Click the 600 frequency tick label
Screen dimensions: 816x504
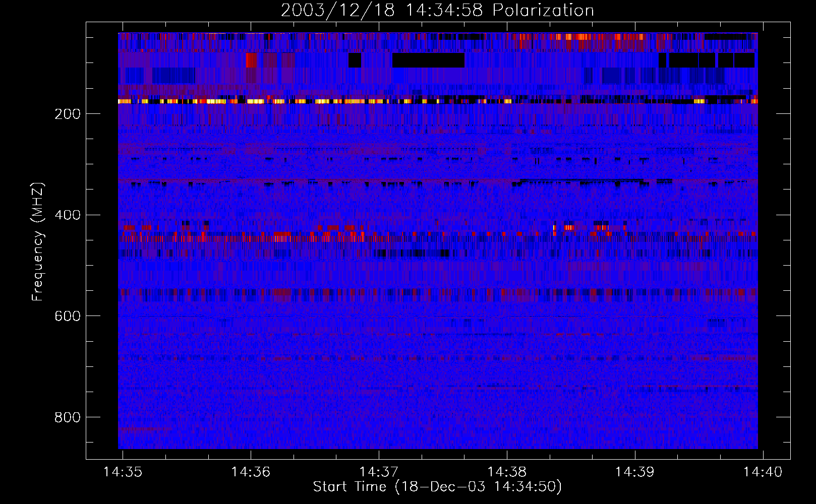[x=68, y=316]
